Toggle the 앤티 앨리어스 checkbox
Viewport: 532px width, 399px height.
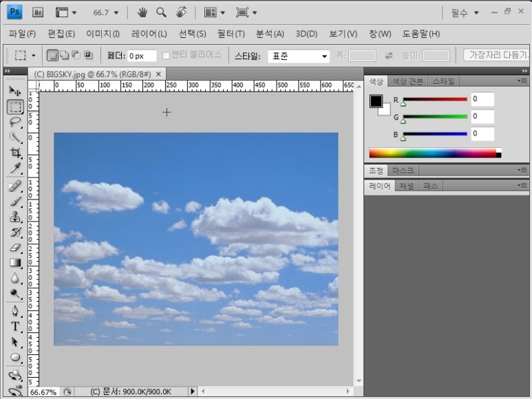tap(166, 55)
